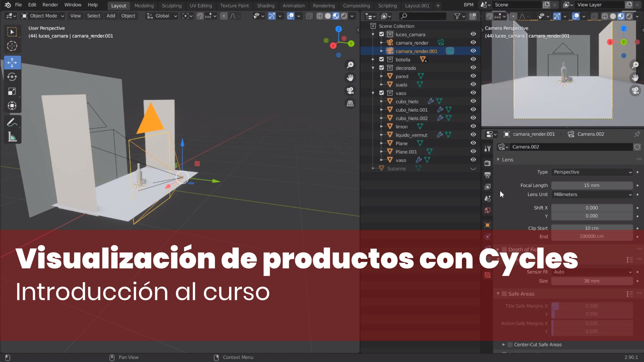This screenshot has height=362, width=644.
Task: Uncheck the luces_camara collection checkbox
Action: coord(381,34)
